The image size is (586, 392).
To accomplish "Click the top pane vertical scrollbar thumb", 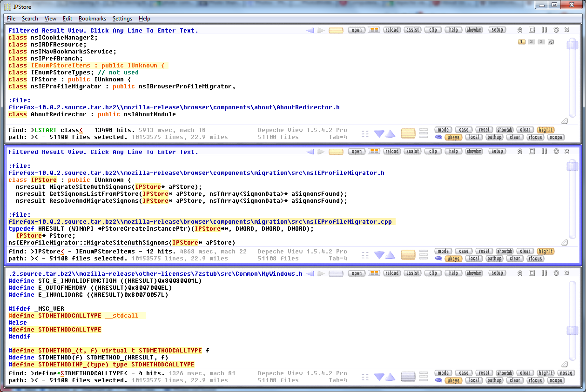I will [x=572, y=45].
